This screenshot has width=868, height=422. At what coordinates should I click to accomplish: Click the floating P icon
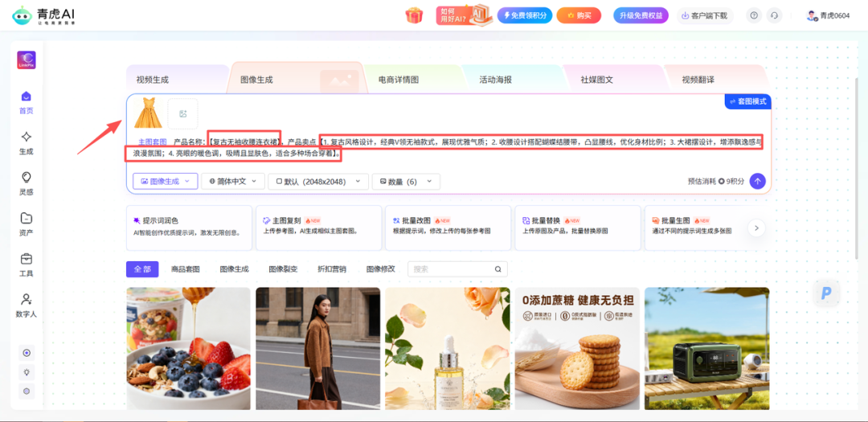pyautogui.click(x=826, y=293)
